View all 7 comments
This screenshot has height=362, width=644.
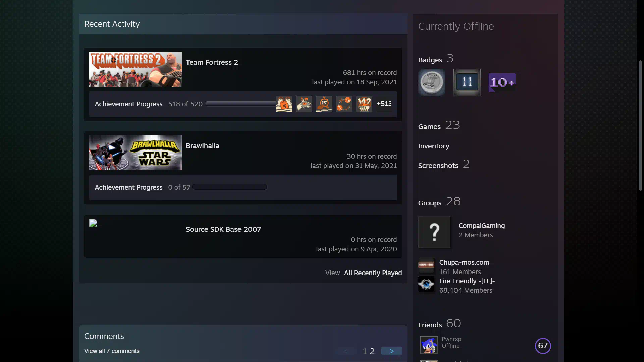112,351
